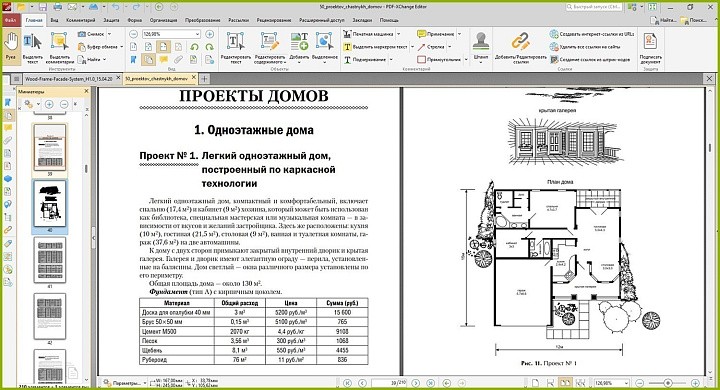Viewport: 720px width, 390px height.
Task: Click the Штамп stamp icon
Action: pos(481,46)
